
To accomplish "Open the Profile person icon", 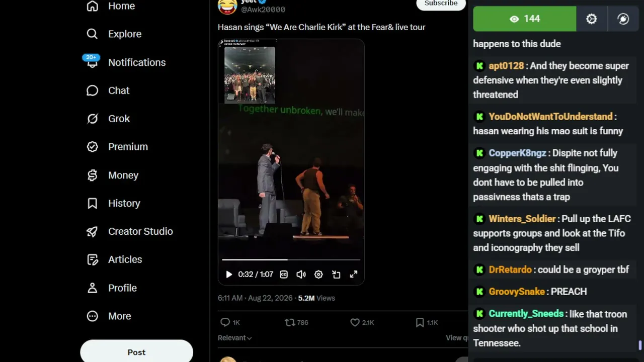I will click(92, 288).
